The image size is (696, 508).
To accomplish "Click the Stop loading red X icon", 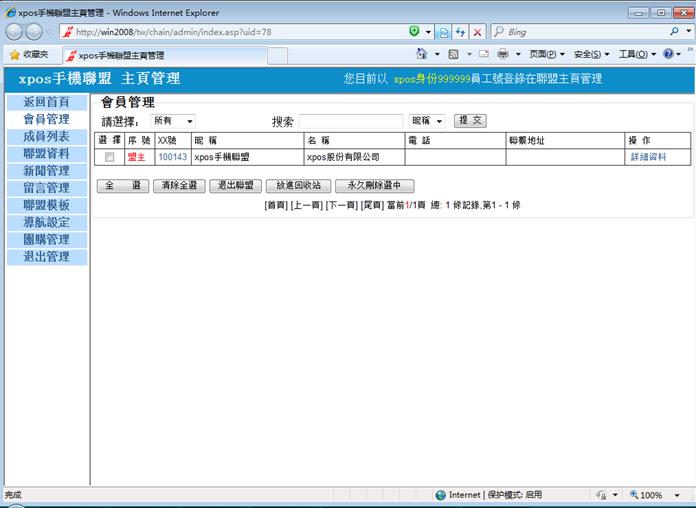I will pos(478,32).
